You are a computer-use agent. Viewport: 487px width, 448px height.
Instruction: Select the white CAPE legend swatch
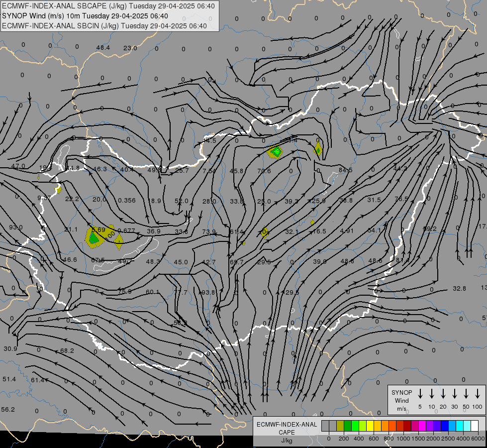(x=474, y=426)
